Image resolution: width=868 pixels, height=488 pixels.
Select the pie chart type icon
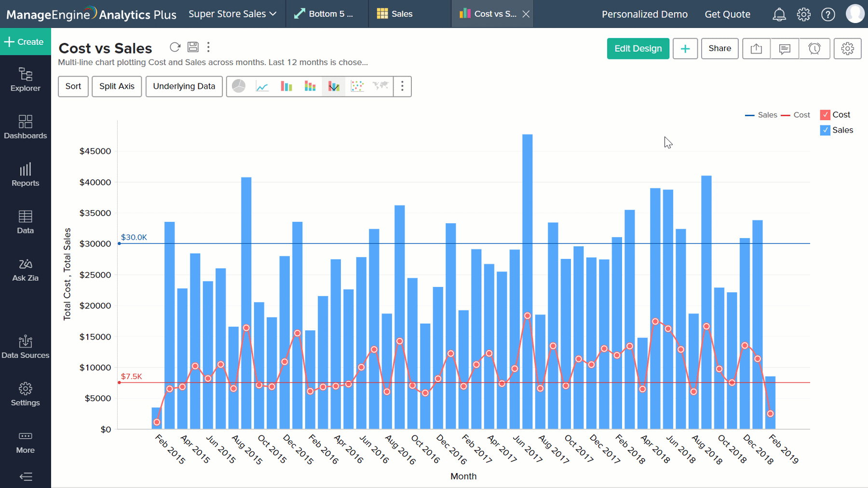(x=239, y=86)
